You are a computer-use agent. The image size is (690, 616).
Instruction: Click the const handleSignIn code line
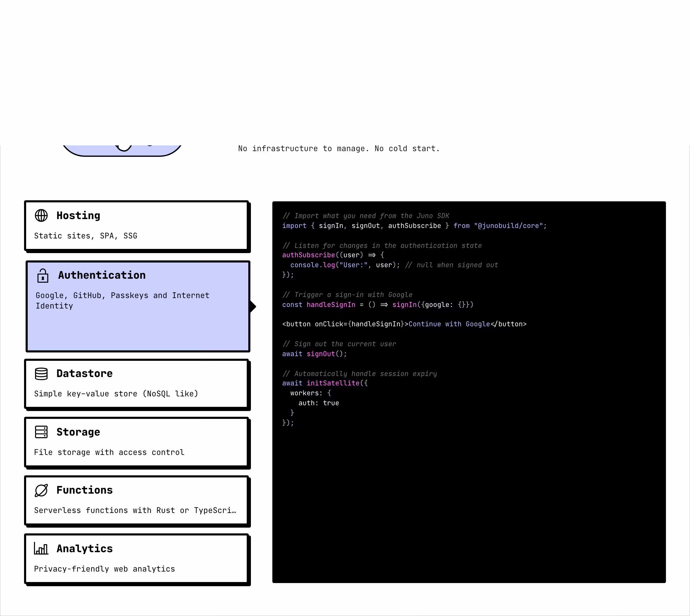coord(378,305)
